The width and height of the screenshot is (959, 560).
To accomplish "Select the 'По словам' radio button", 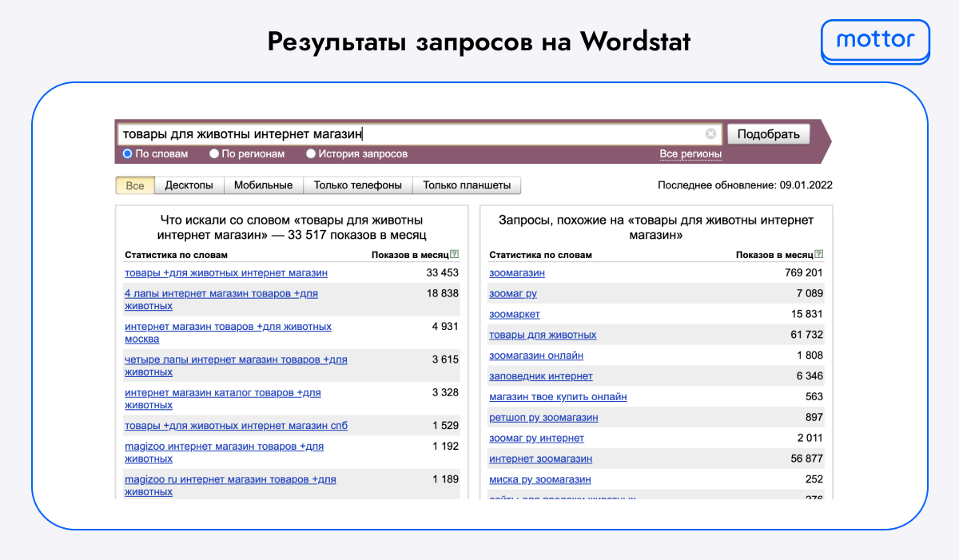I will 127,153.
